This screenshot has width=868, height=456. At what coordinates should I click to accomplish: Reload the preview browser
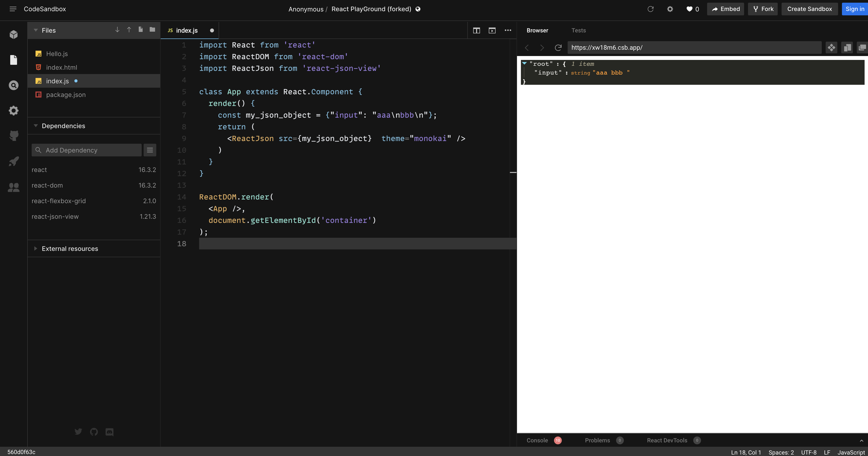(558, 47)
